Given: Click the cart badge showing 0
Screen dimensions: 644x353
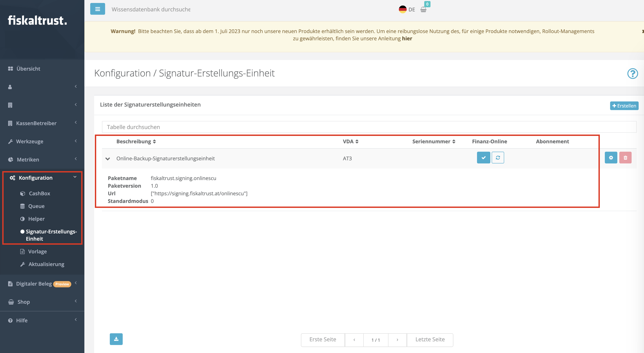Looking at the screenshot, I should click(427, 4).
